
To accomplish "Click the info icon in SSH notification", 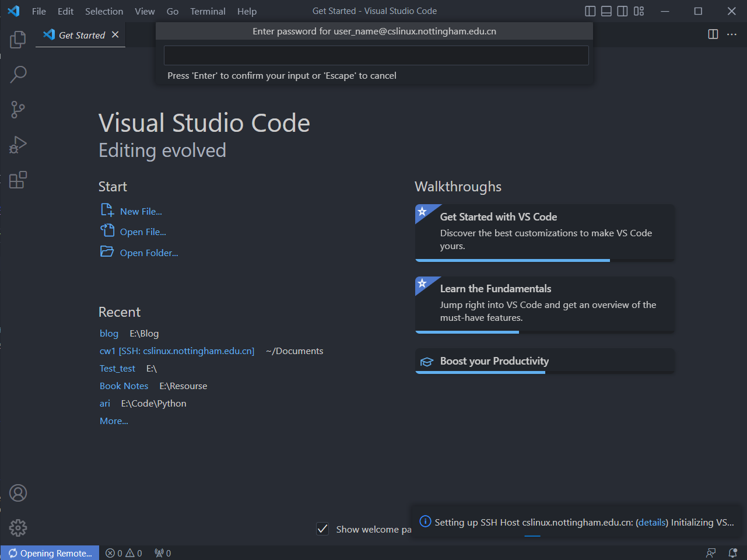I will click(426, 521).
